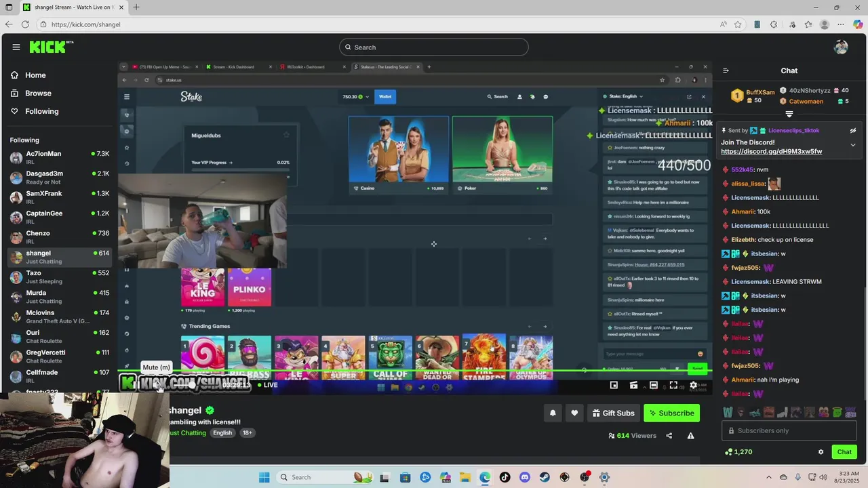Open Steam from the taskbar
Image resolution: width=868 pixels, height=488 pixels.
click(545, 477)
